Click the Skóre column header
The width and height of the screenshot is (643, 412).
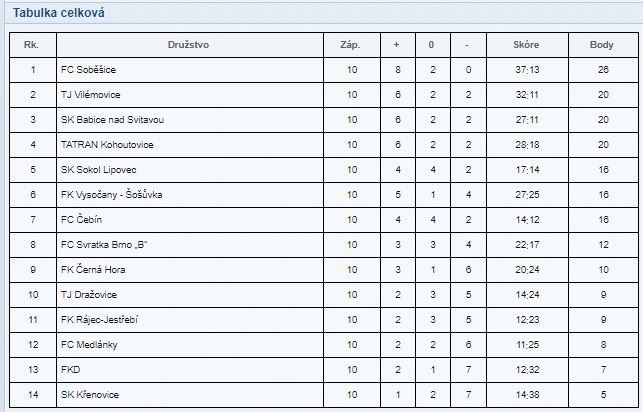tap(526, 45)
